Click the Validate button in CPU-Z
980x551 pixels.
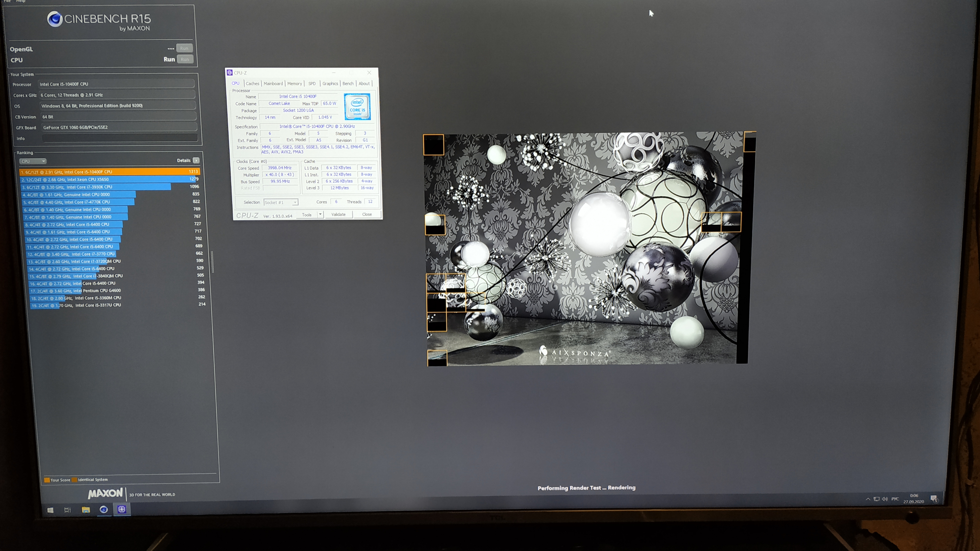point(338,214)
